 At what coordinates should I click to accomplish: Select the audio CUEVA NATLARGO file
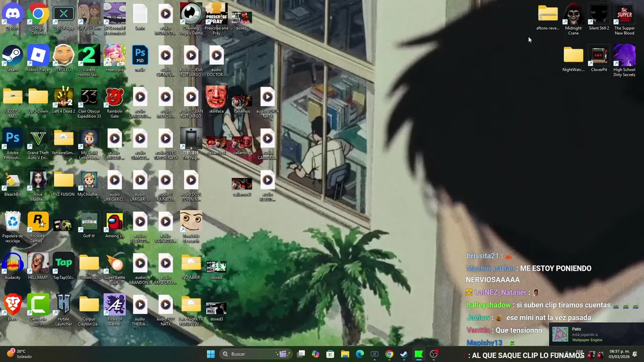click(191, 61)
